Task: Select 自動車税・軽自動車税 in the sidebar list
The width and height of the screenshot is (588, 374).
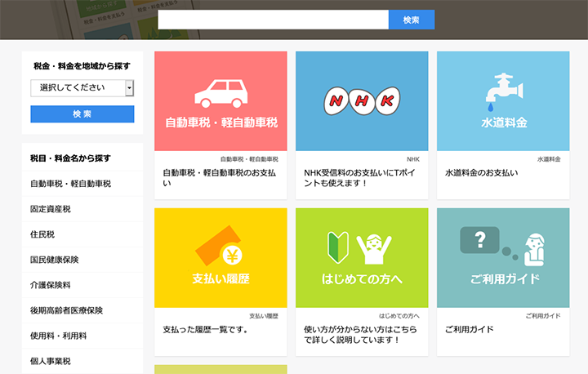Action: (x=70, y=184)
